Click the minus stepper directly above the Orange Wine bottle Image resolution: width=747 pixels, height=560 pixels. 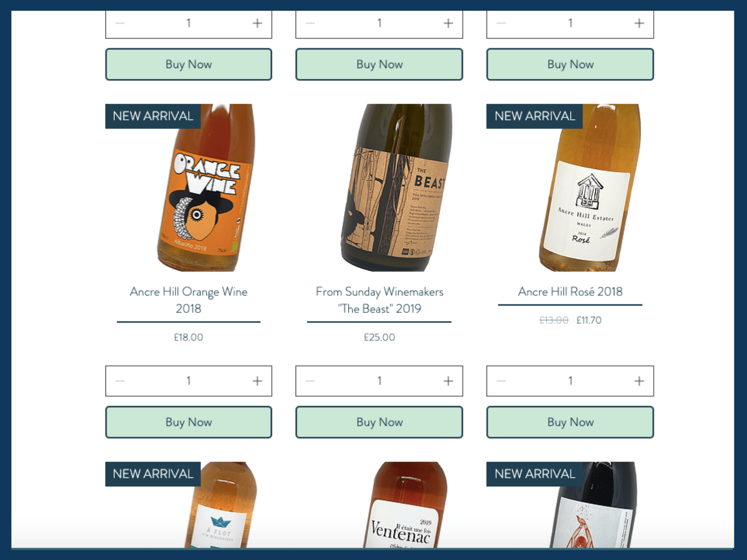(x=120, y=23)
